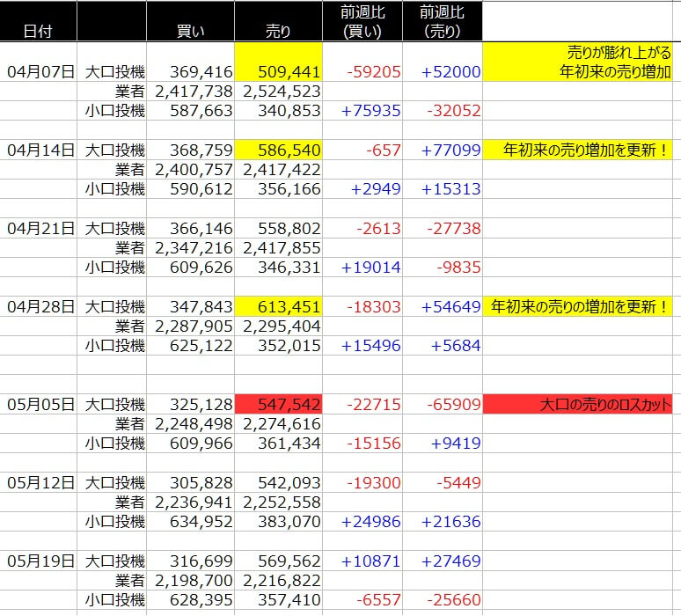Select the cell 542,093
This screenshot has height=616, width=681.
coord(278,482)
